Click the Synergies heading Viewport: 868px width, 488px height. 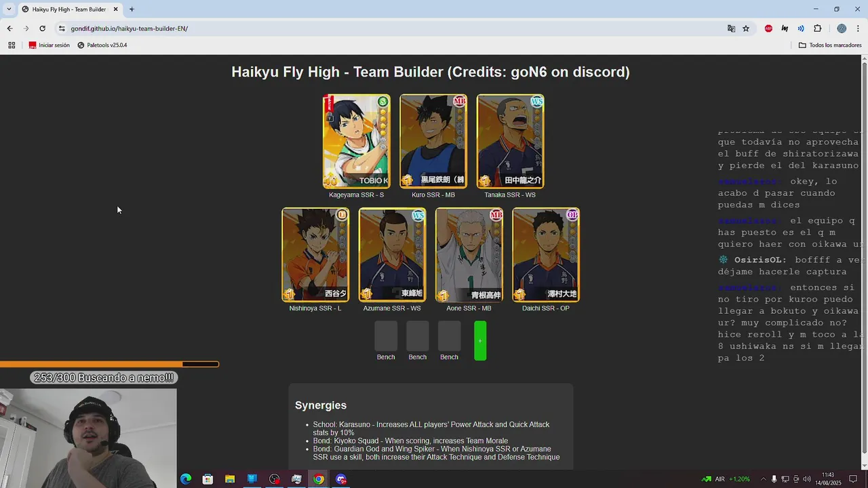click(x=321, y=405)
